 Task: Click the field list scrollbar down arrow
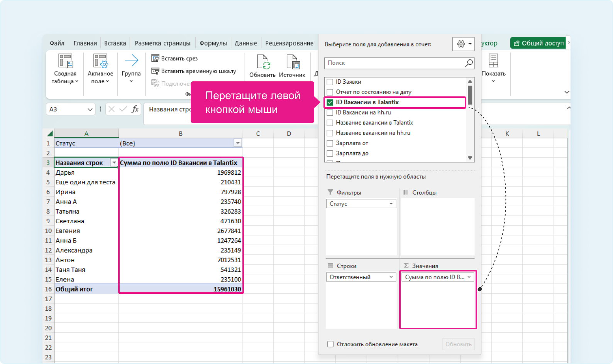470,158
